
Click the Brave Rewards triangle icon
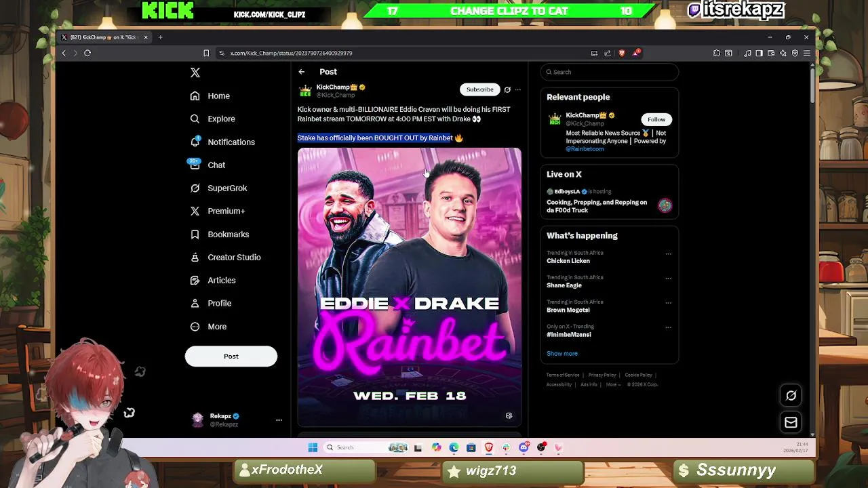635,53
